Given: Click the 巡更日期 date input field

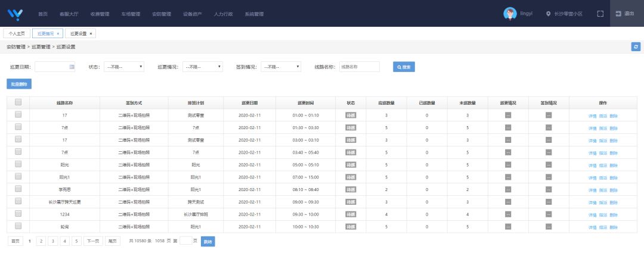Looking at the screenshot, I should pos(55,67).
